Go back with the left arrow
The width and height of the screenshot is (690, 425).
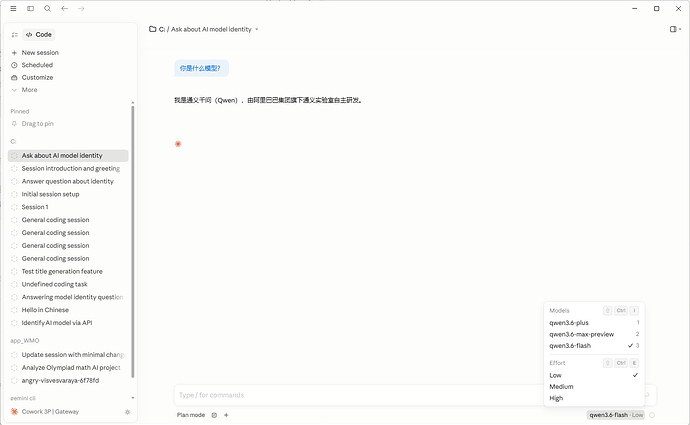65,8
